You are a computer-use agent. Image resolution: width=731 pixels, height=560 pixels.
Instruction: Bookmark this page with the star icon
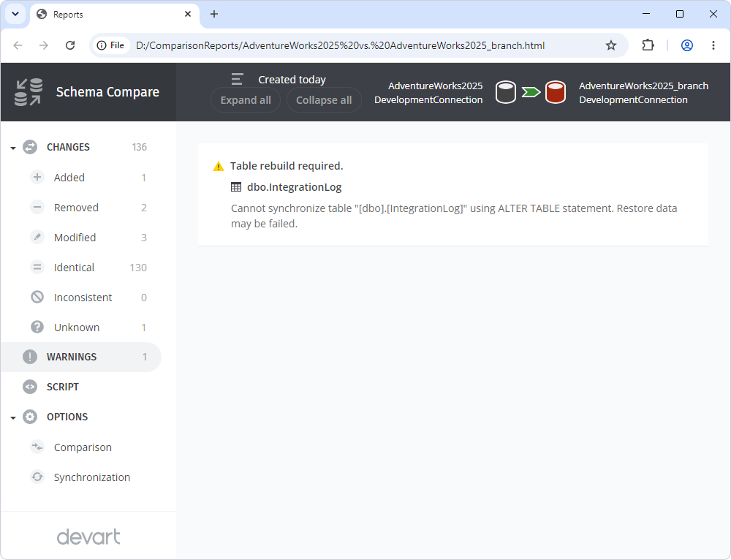point(610,45)
